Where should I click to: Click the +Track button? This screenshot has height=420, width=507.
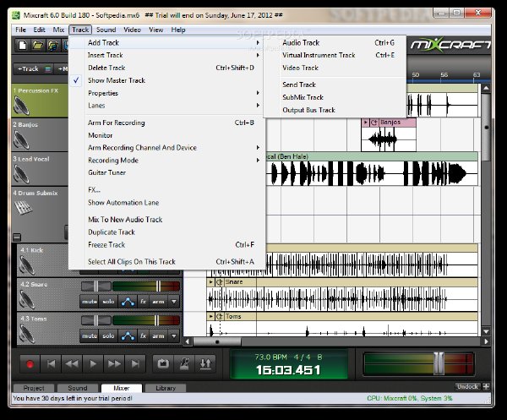click(x=32, y=68)
